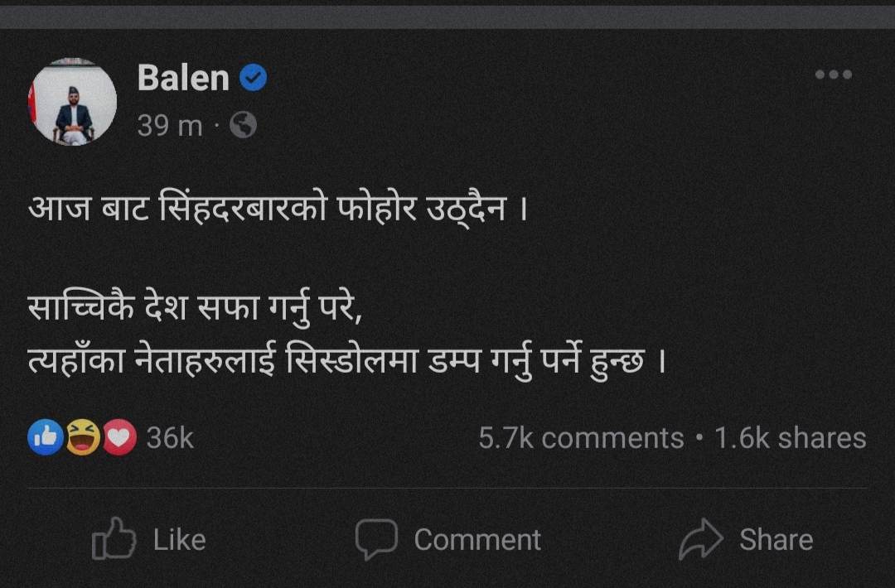
Task: Click the laughing Haha reaction emoji
Action: pyautogui.click(x=83, y=437)
